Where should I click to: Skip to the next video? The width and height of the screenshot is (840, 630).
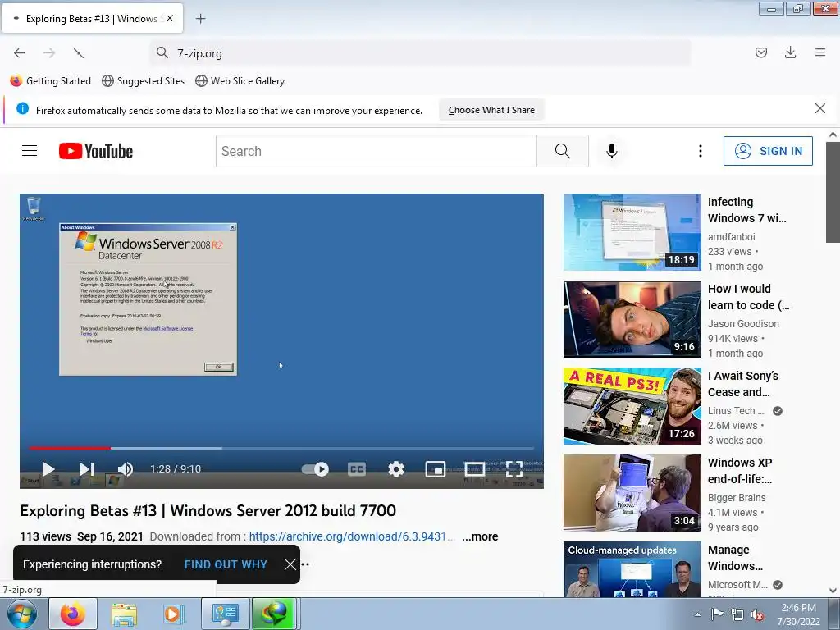pos(87,469)
